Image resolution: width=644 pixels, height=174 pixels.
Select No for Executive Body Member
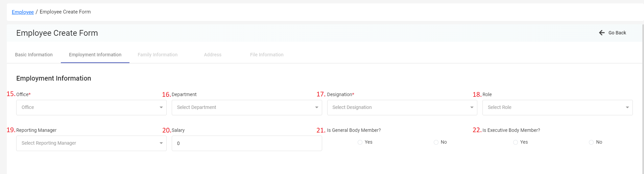(x=591, y=142)
